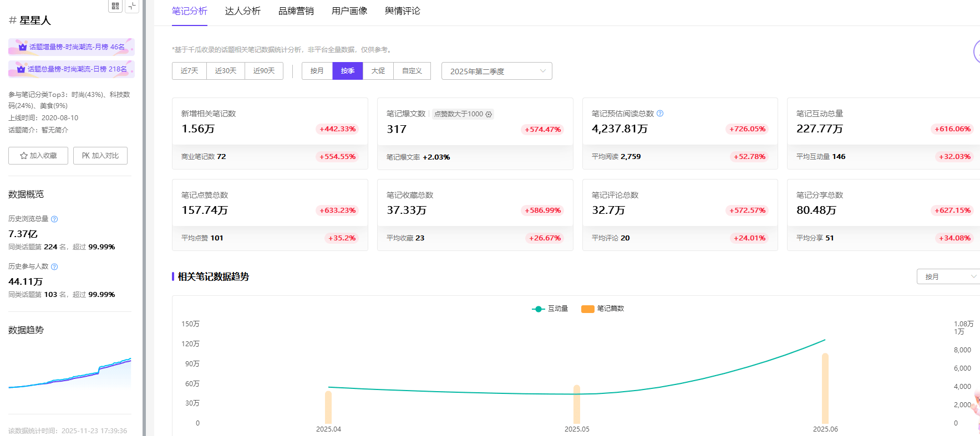Click help icon beside 笔记预估阅读总数

tap(660, 114)
